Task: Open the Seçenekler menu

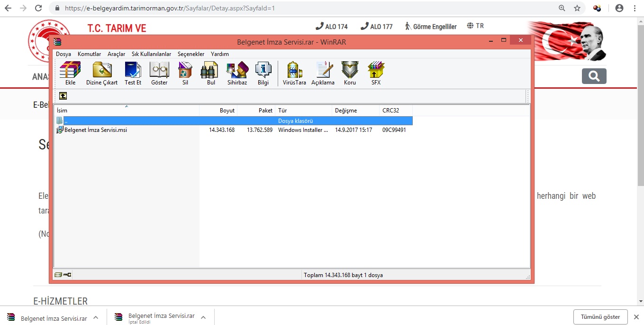Action: pos(190,54)
